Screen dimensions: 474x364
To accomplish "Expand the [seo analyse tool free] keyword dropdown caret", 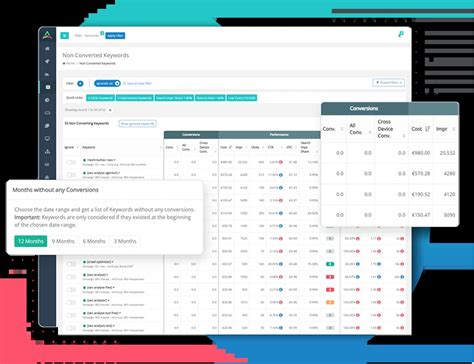I will [x=120, y=313].
